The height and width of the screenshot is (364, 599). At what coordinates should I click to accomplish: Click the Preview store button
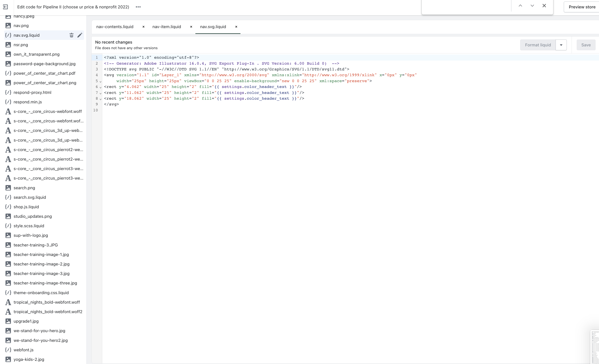point(582,7)
